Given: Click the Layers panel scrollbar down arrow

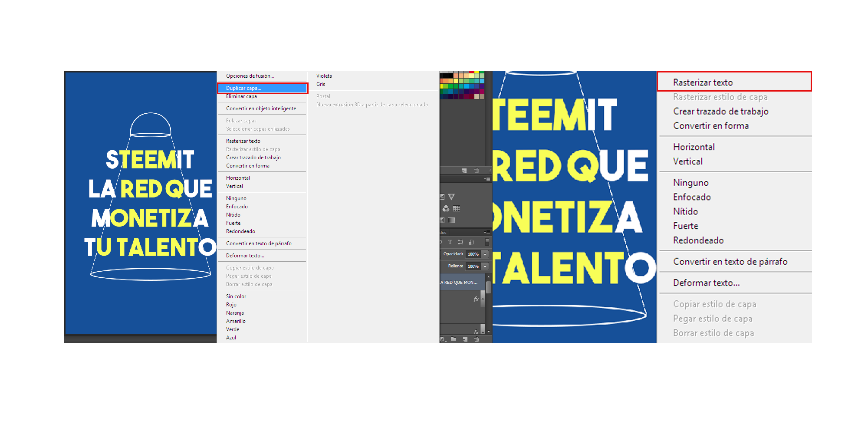Looking at the screenshot, I should pos(489,332).
